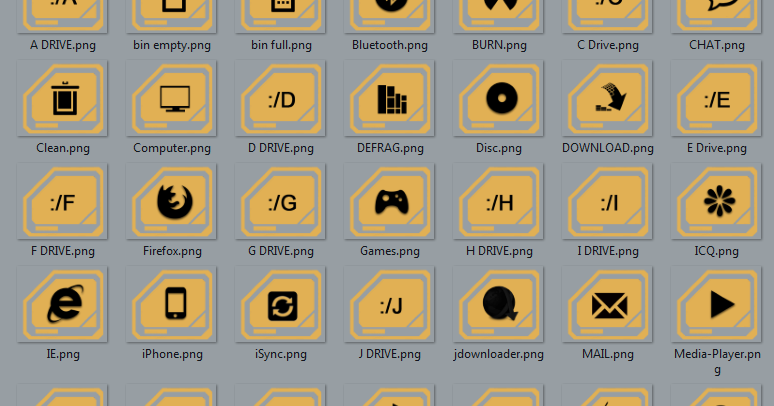Choose the ICQ.png flower icon
Screen dimensions: 774x406
point(717,202)
